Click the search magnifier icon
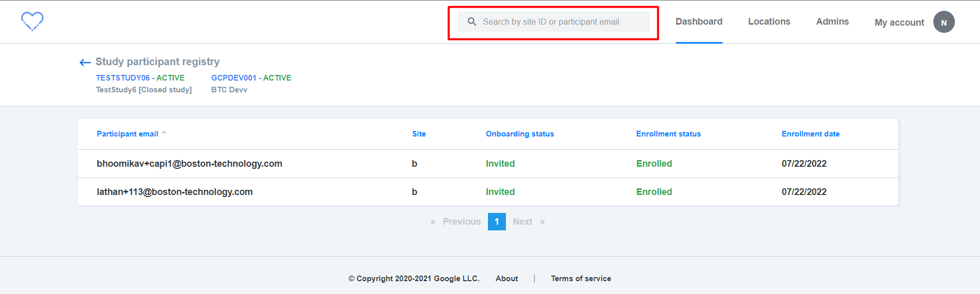The image size is (980, 294). point(472,22)
